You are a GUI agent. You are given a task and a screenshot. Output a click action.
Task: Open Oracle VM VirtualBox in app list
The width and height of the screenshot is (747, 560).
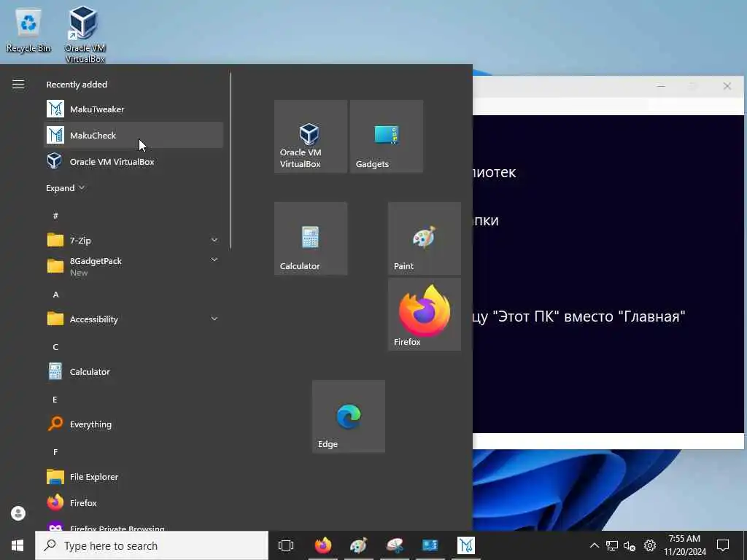(x=133, y=161)
